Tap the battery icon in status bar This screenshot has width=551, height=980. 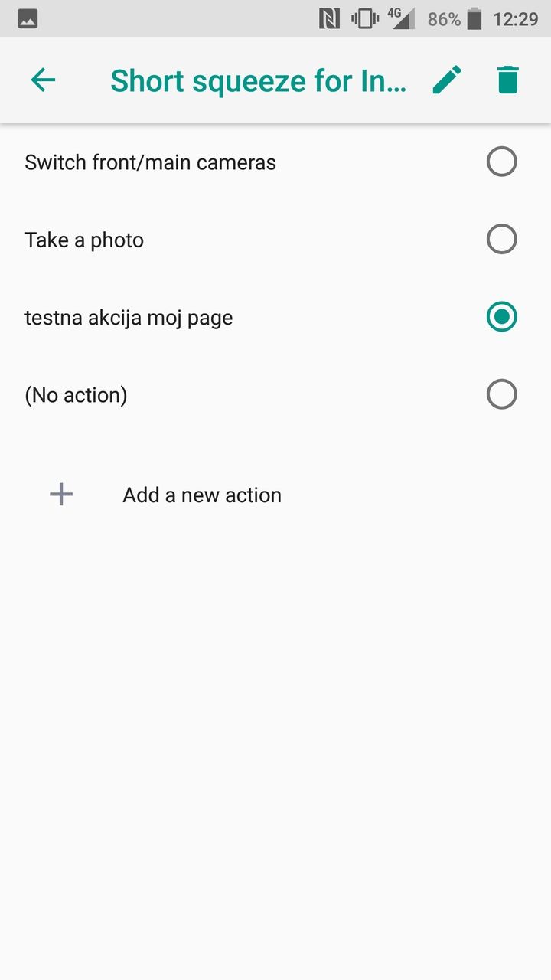474,19
